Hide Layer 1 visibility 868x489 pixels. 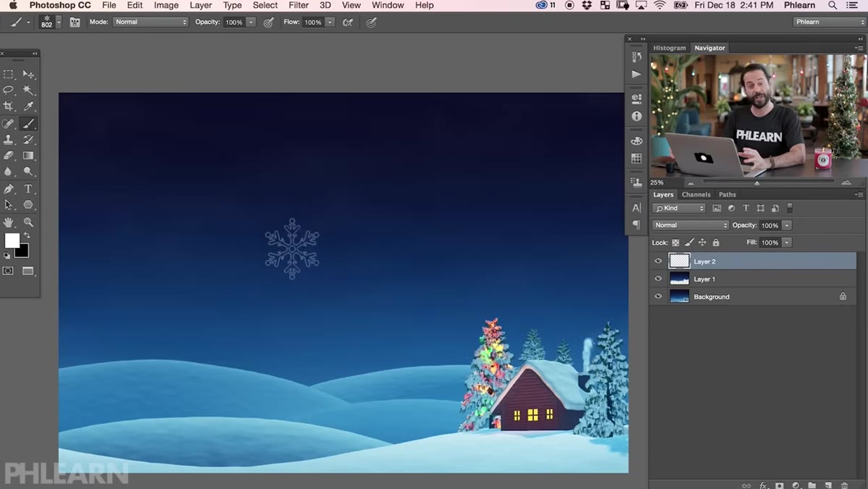(658, 278)
